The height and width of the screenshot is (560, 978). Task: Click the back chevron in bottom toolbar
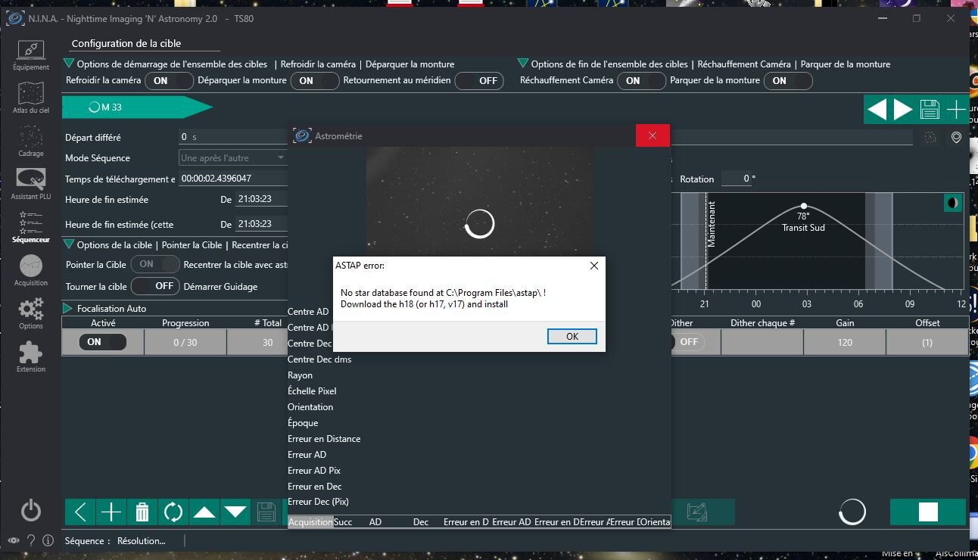pos(80,512)
